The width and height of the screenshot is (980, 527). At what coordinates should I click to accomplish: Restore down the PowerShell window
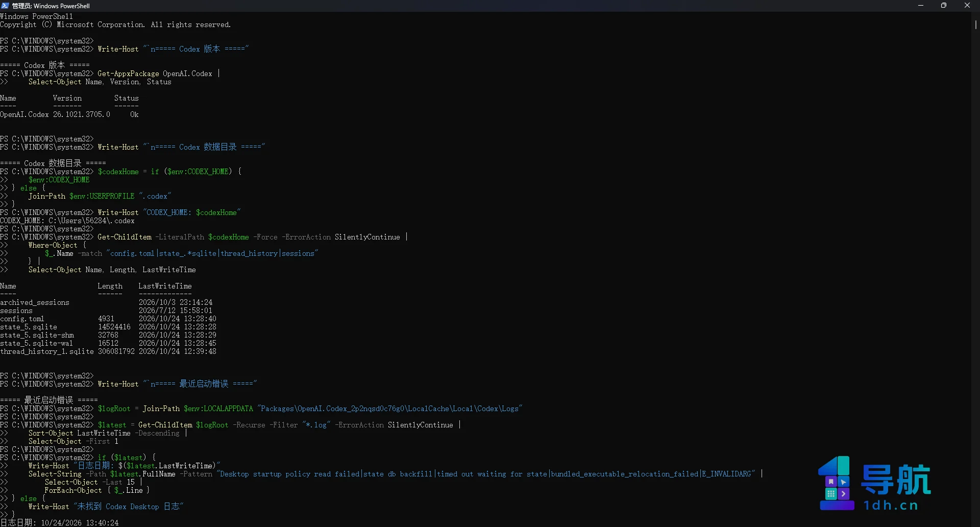click(944, 6)
